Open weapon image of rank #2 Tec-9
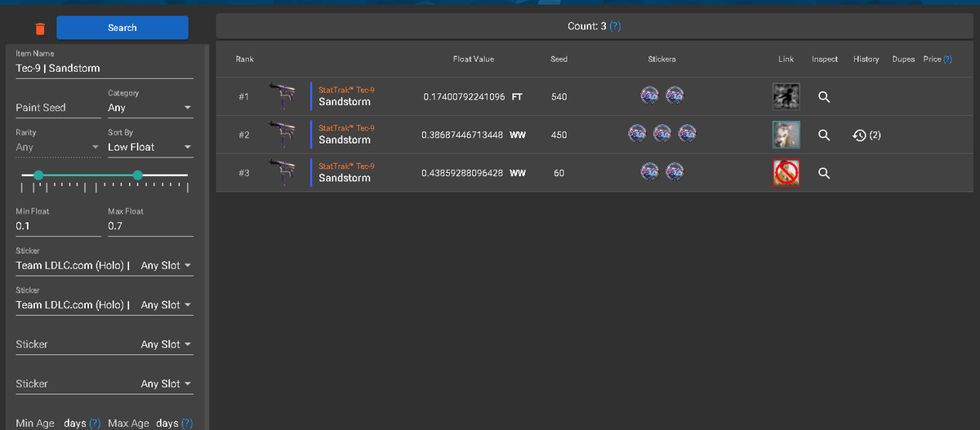The width and height of the screenshot is (980, 430). pyautogui.click(x=283, y=134)
